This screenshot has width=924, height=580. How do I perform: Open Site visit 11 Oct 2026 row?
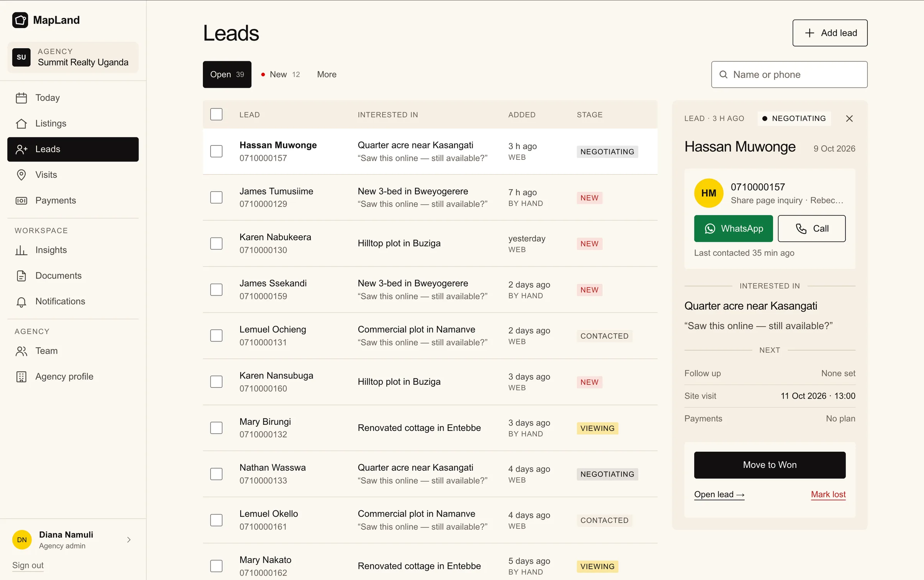coord(770,396)
